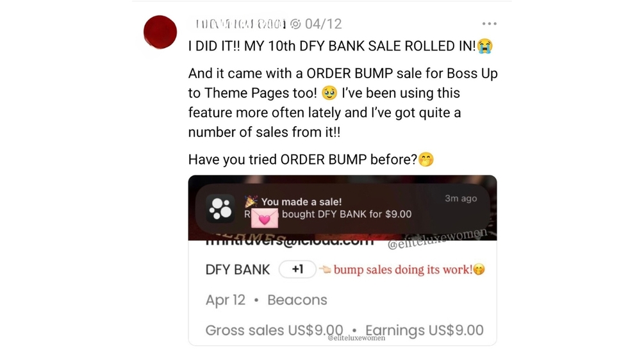Click the party popper emoji in notification
Screen dimensions: 644x362
[x=251, y=202]
